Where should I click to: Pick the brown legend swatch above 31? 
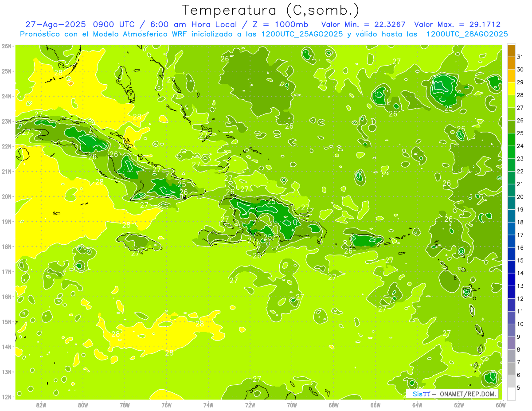[x=511, y=51]
